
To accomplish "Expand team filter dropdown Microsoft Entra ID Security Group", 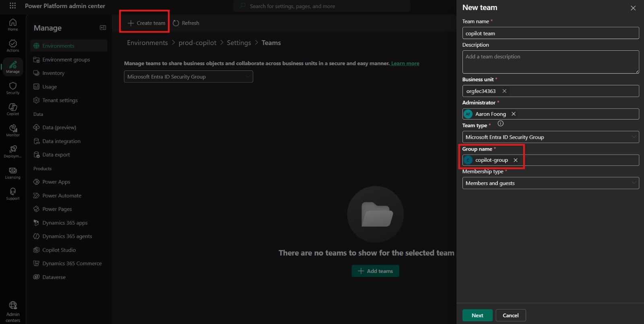I will pyautogui.click(x=188, y=76).
